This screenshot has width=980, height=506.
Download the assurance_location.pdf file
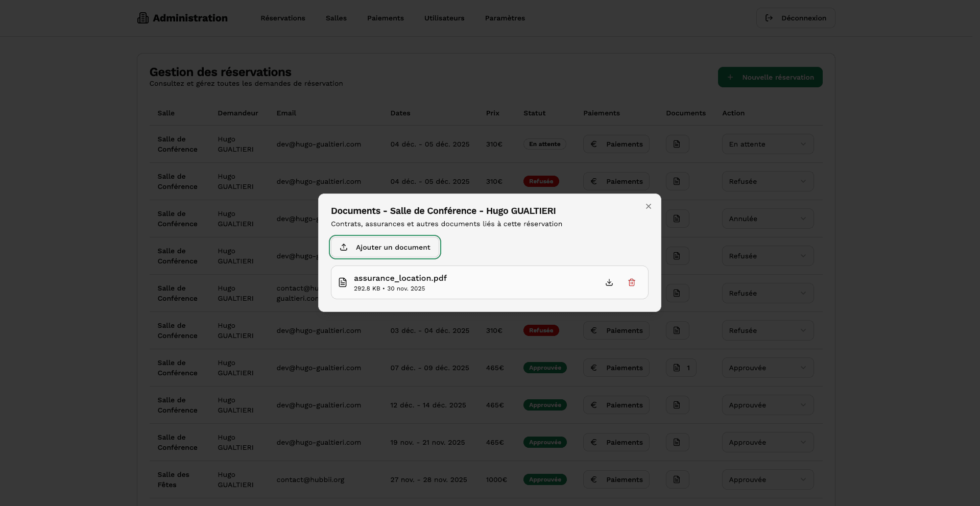(x=609, y=282)
